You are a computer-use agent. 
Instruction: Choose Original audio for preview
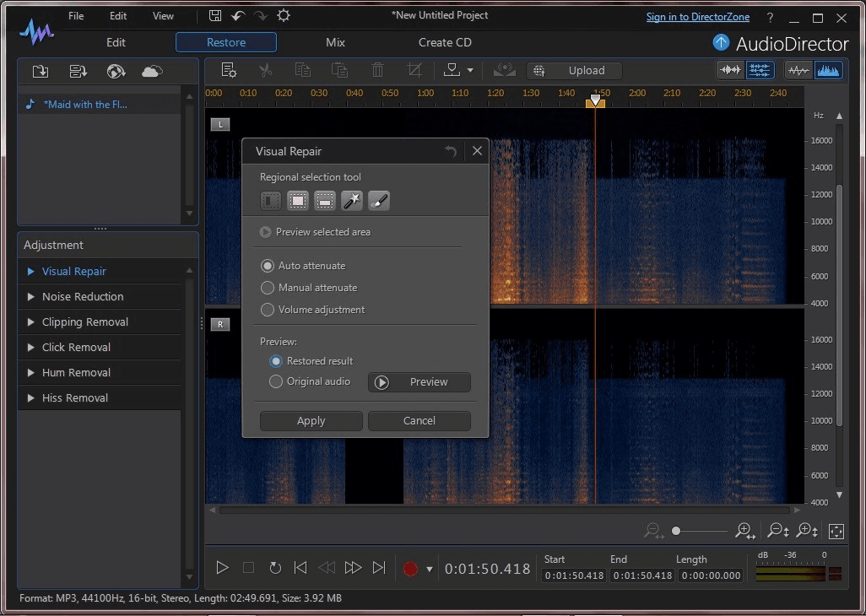[x=276, y=381]
